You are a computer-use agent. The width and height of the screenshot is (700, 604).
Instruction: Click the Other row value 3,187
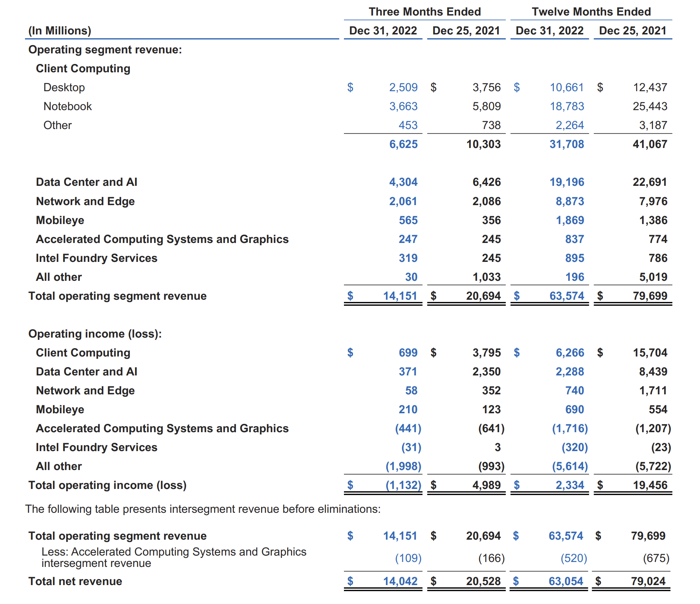[653, 125]
